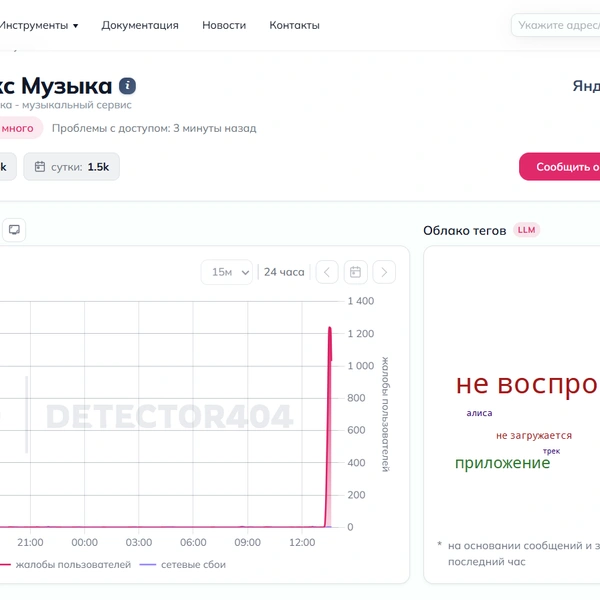Click the 21:00 axis label
The width and height of the screenshot is (600, 600).
pyautogui.click(x=30, y=542)
